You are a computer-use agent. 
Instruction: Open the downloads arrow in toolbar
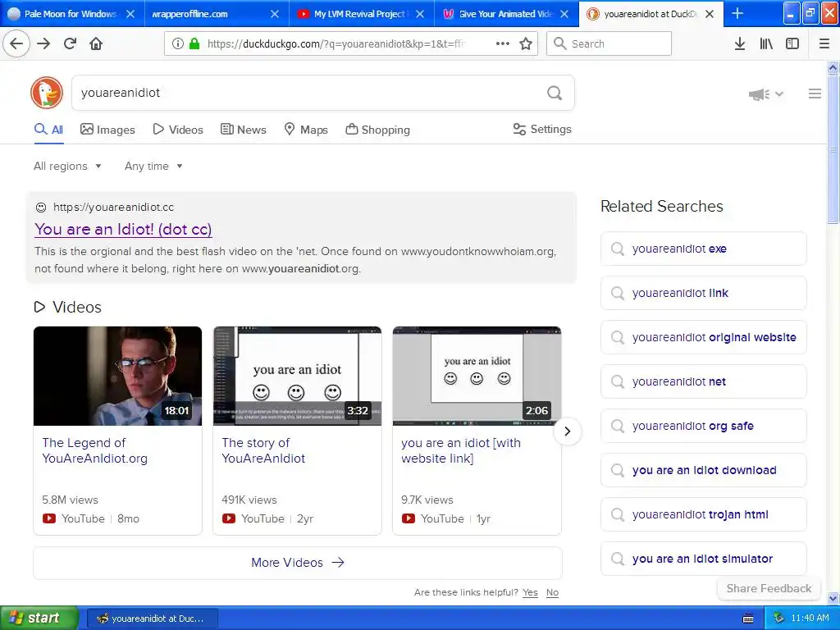click(x=740, y=43)
